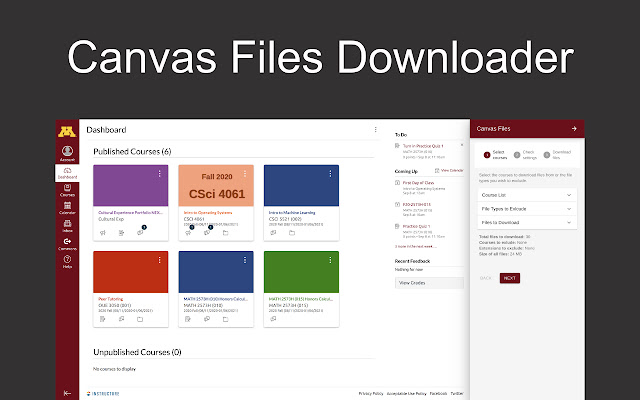Open Privacy Policy footer link
This screenshot has width=640, height=400.
pyautogui.click(x=371, y=393)
